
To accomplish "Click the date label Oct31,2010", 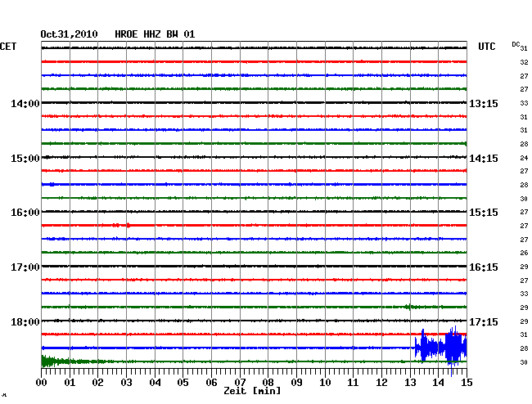I will tap(69, 34).
